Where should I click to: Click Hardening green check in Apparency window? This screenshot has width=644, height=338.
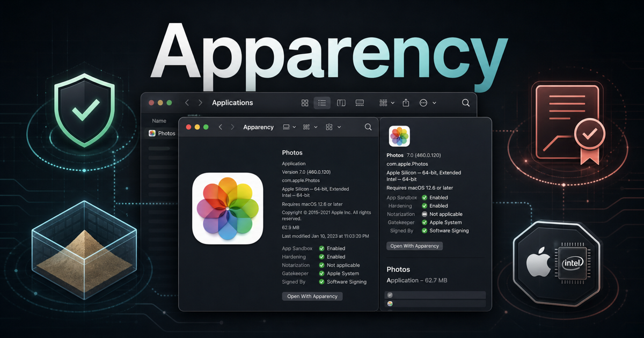click(x=321, y=257)
